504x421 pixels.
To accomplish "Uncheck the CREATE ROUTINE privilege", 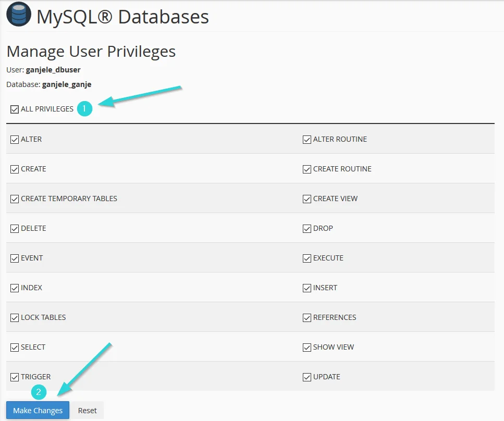I will pos(307,169).
